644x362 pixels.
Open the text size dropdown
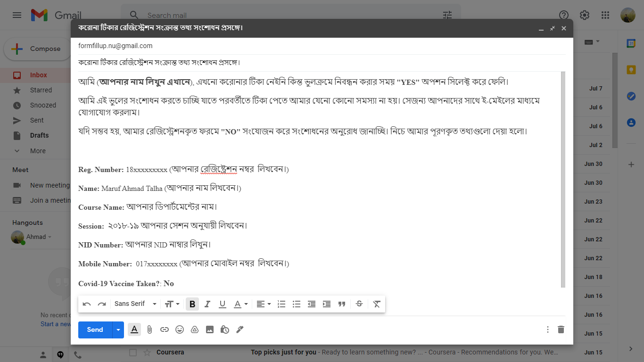(172, 304)
